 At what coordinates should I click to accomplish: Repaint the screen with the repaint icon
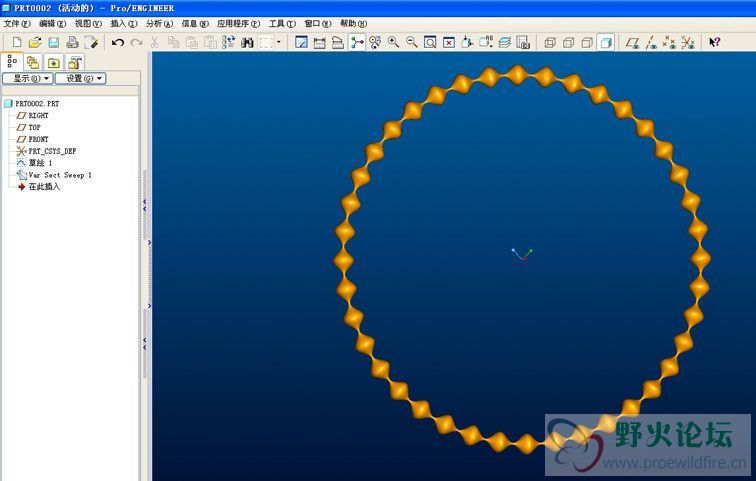point(301,42)
